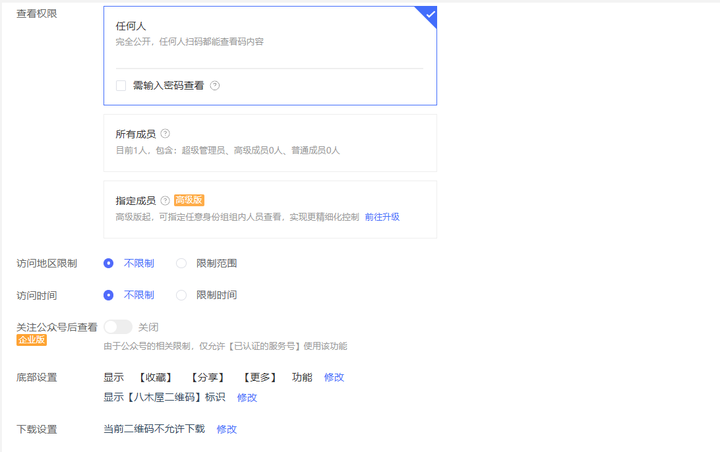
Task: Click the 关闭 status text by the switch
Action: [148, 328]
